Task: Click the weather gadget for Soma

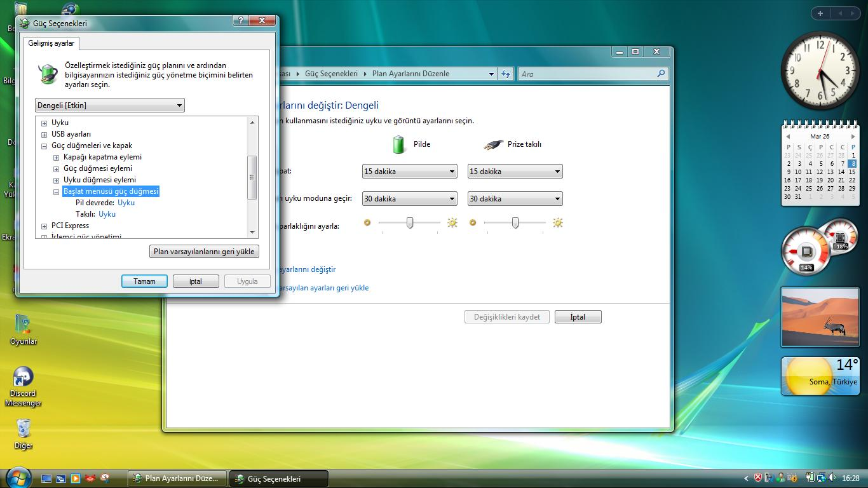Action: pos(820,376)
